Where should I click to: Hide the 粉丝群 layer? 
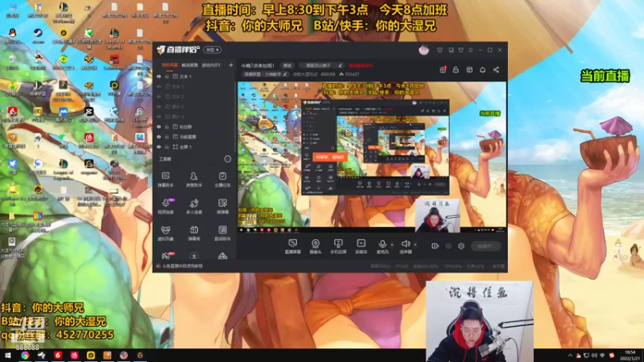point(159,127)
